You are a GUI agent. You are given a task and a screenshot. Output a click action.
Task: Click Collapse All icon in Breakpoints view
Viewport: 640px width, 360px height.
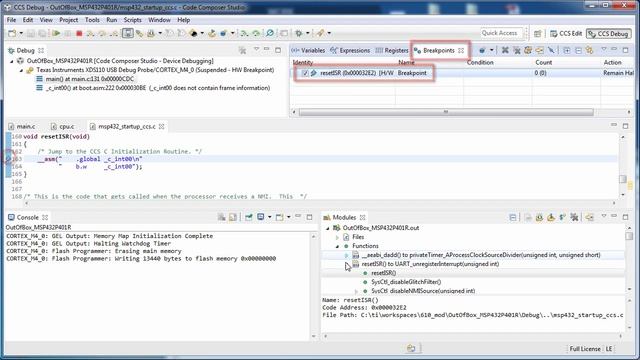578,50
